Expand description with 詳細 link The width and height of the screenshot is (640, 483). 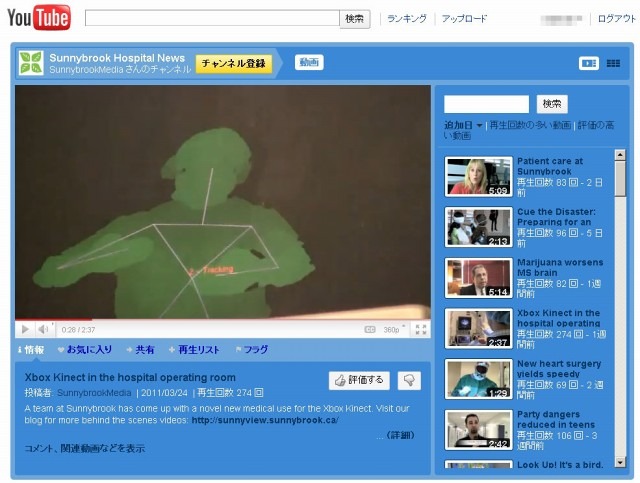[x=400, y=435]
